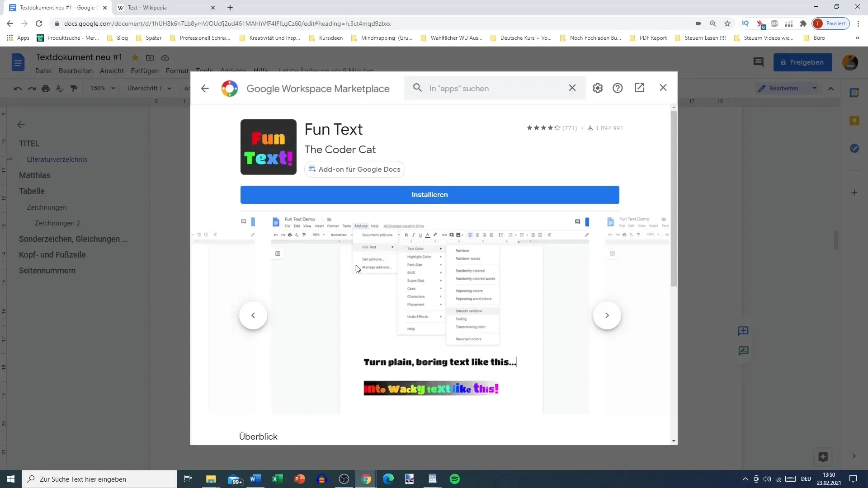Screen dimensions: 868x488
Task: Click the star rating of Fun Text
Action: point(543,128)
